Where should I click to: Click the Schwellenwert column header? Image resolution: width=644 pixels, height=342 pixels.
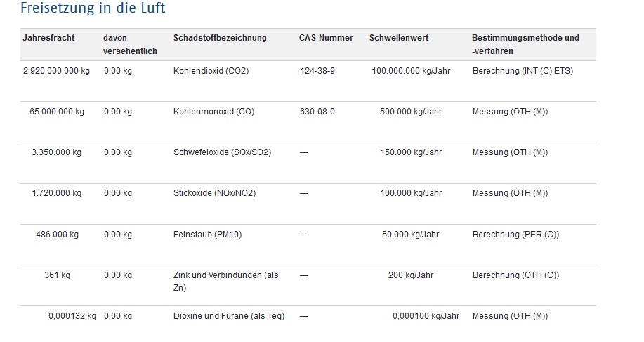398,38
